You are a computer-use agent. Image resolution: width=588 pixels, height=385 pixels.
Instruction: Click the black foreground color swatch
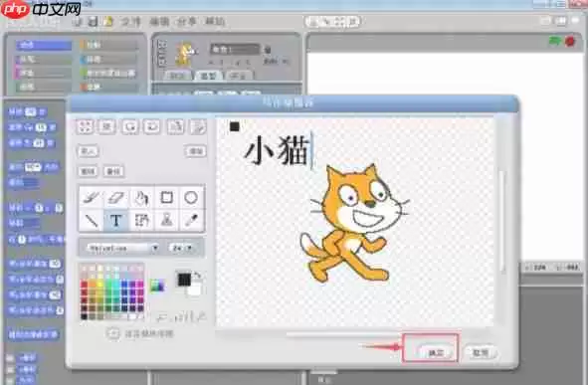coord(184,280)
